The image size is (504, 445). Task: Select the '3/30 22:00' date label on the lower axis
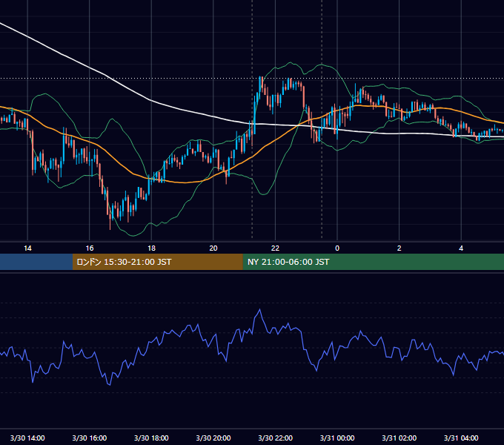coord(276,438)
